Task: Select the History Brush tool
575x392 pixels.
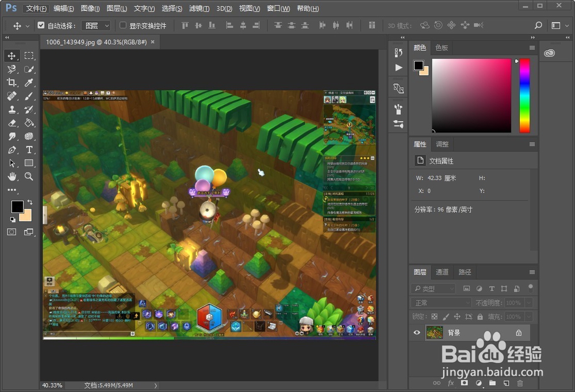Action: [29, 110]
